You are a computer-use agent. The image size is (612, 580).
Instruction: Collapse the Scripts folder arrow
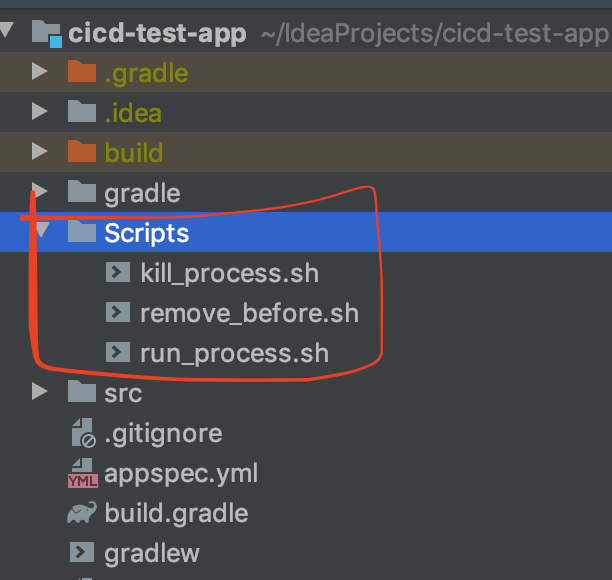[42, 229]
